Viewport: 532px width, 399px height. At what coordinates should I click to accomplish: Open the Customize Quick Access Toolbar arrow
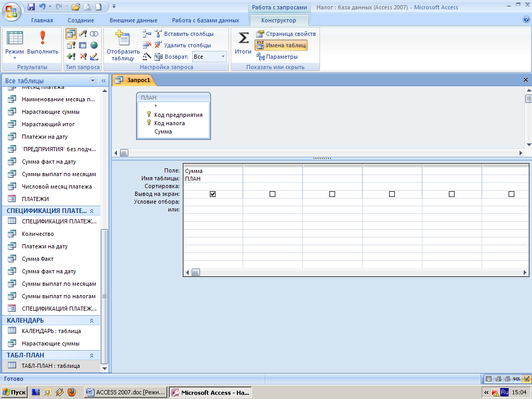tap(114, 6)
